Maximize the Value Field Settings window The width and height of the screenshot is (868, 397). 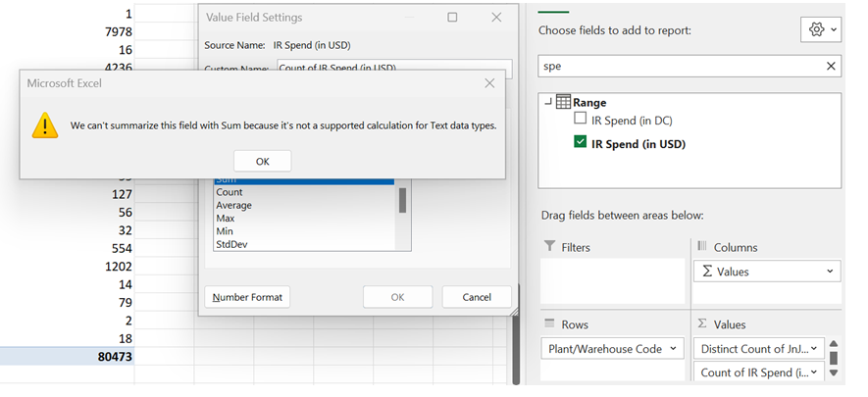tap(452, 18)
